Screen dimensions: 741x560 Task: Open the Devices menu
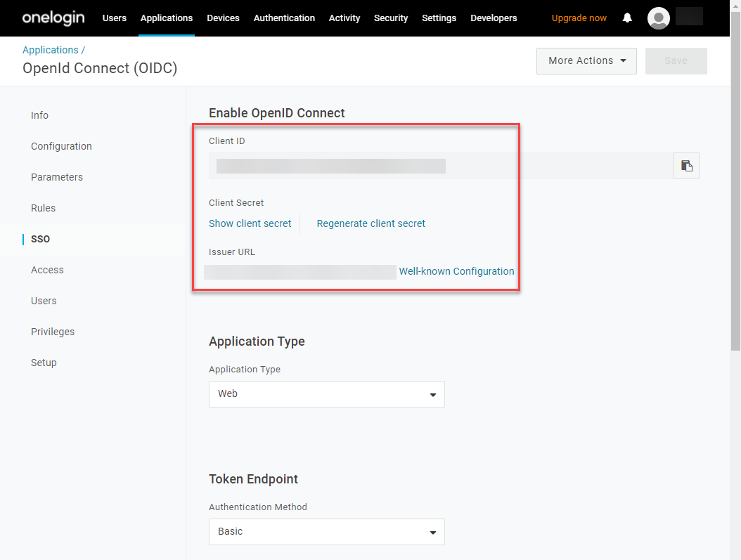(x=223, y=18)
